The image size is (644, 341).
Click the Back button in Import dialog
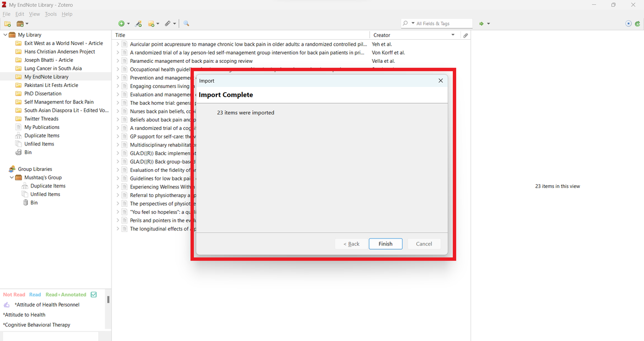coord(351,244)
